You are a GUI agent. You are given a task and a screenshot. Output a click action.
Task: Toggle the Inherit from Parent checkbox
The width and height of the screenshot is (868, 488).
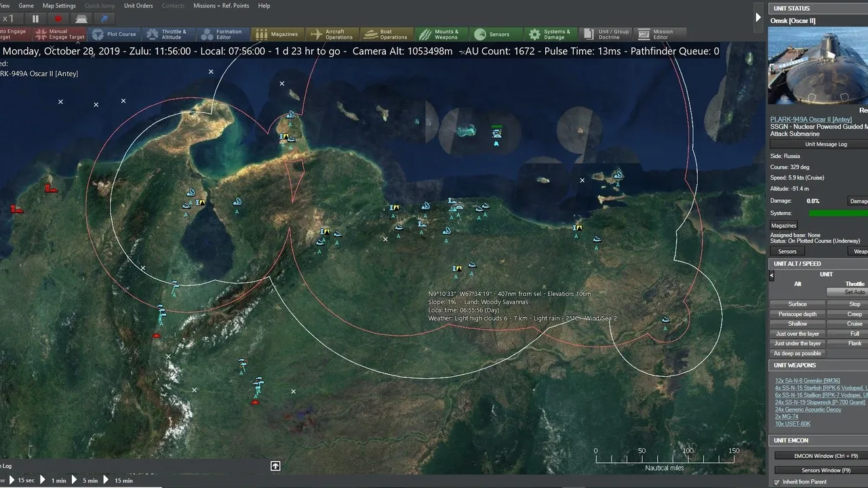click(x=776, y=482)
